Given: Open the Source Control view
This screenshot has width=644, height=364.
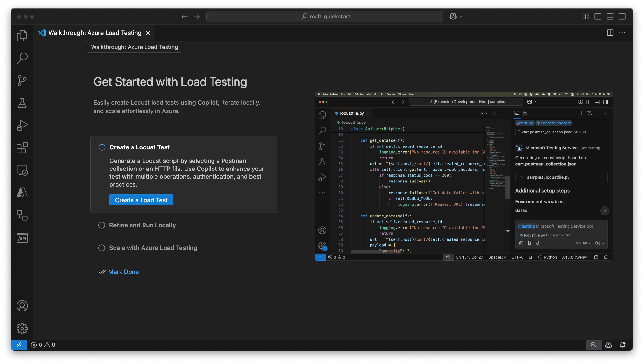Looking at the screenshot, I should 22,80.
